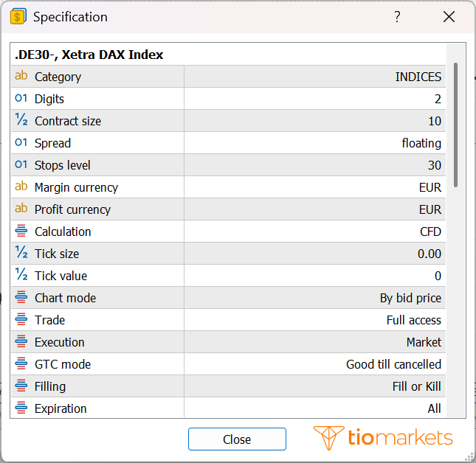The image size is (476, 463).
Task: Select the Profit currency row
Action: [x=228, y=209]
